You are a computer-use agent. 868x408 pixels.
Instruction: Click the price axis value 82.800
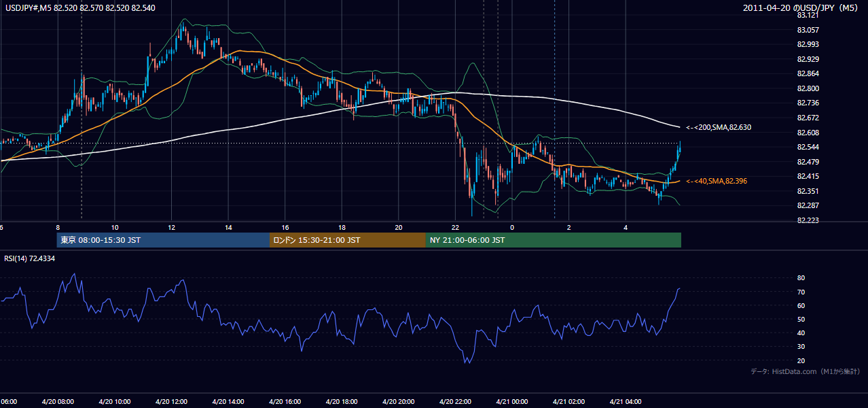coord(808,88)
